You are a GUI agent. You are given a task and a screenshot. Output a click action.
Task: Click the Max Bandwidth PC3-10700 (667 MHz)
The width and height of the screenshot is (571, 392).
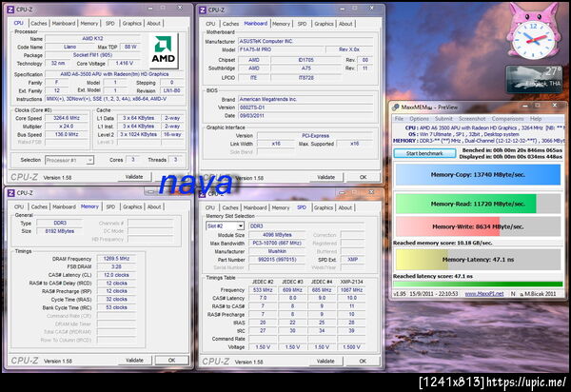tap(277, 243)
